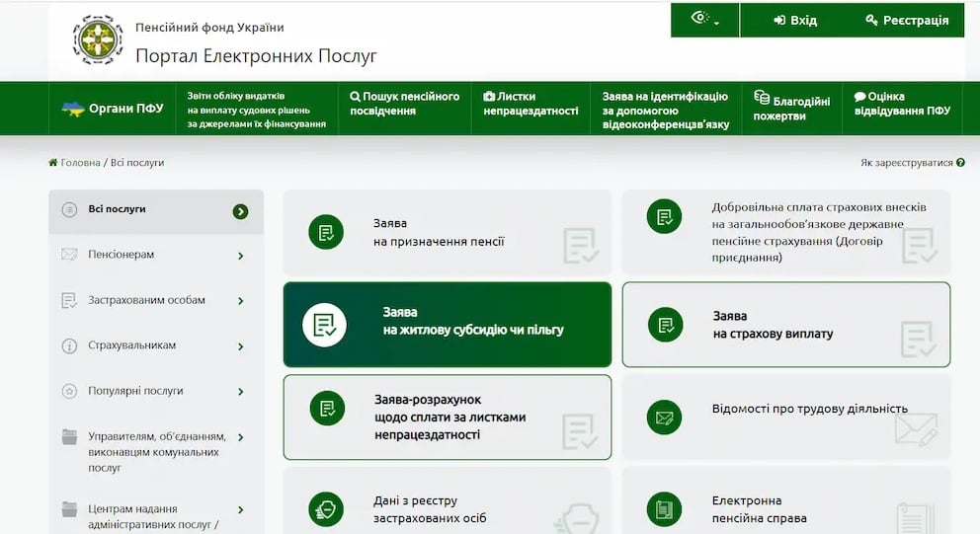This screenshot has height=534, width=980.
Task: Select Всі послуги in the sidebar
Action: click(x=117, y=209)
